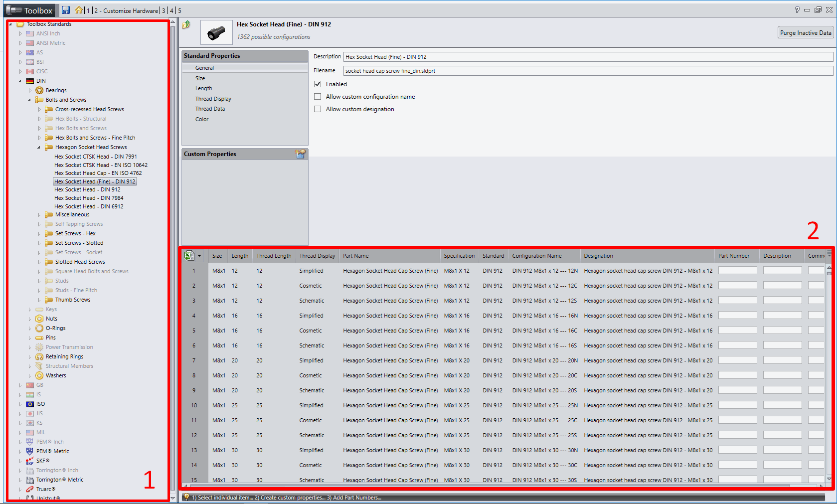Export configuration table using the Excel icon

[188, 255]
